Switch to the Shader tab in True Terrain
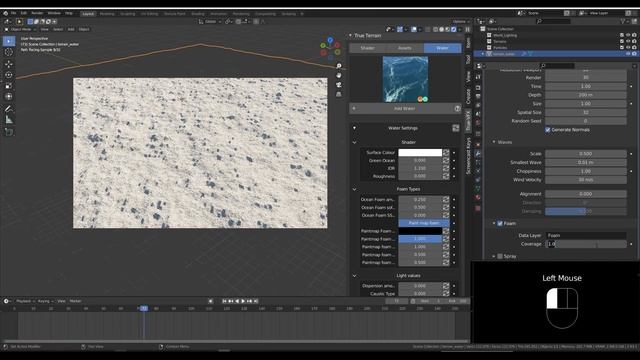 click(367, 48)
